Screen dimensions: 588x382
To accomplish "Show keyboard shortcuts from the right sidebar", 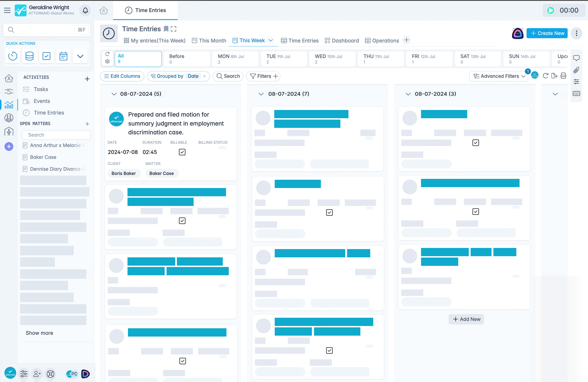I will pyautogui.click(x=577, y=93).
